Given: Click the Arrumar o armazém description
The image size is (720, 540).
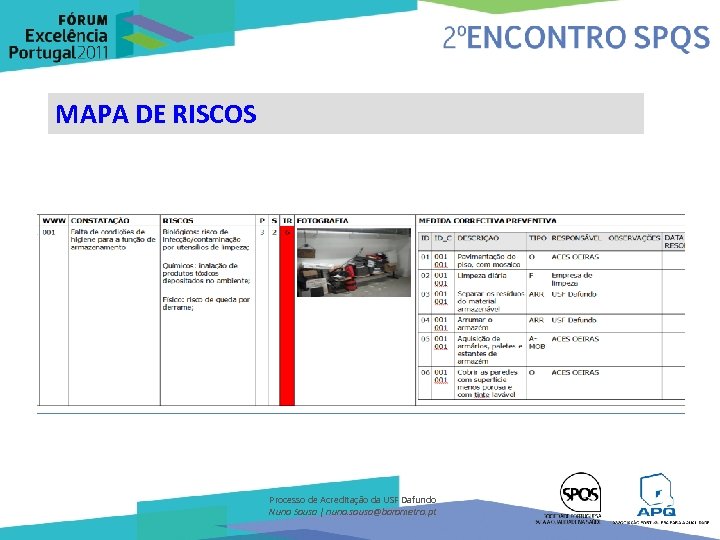Looking at the screenshot, I should [475, 324].
